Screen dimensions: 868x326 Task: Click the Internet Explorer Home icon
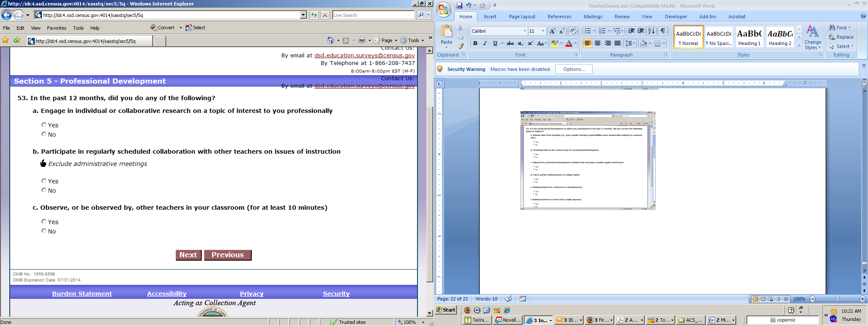point(331,40)
